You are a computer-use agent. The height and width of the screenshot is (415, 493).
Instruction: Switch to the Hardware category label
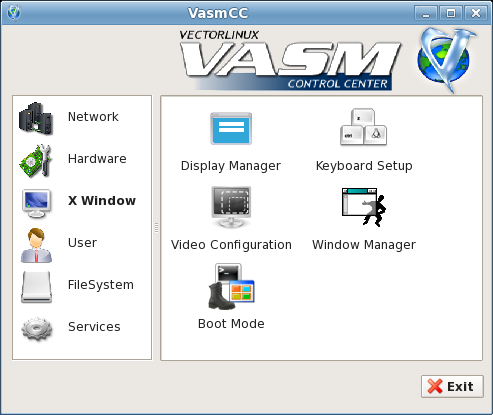pyautogui.click(x=97, y=159)
